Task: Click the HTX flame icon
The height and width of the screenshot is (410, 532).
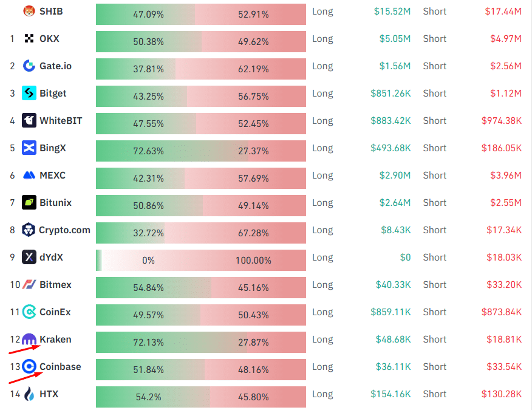Action: 29,395
